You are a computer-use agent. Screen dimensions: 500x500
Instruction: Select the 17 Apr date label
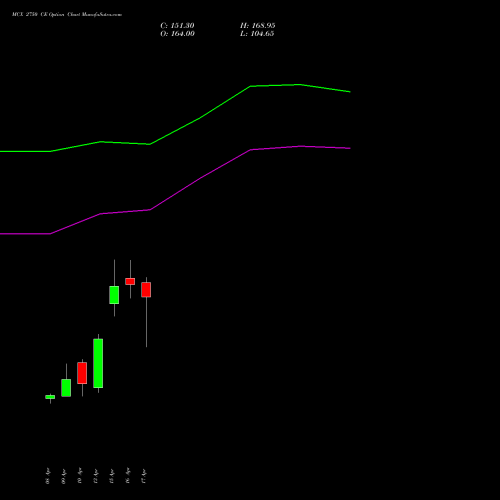[144, 476]
